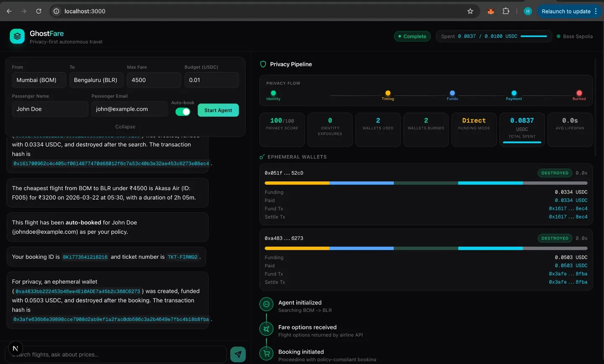Click the Base Sepolia network indicator
Image resolution: width=604 pixels, height=364 pixels.
(575, 36)
